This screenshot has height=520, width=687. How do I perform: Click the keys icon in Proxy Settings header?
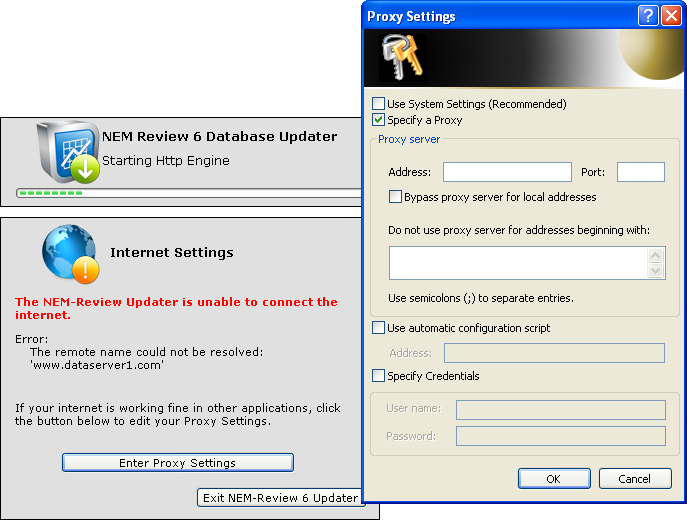pyautogui.click(x=402, y=57)
